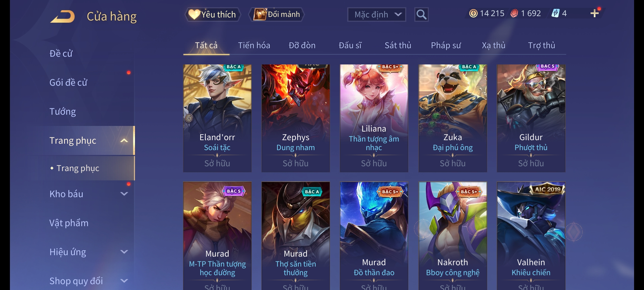Select the Tiến hóa tab

[x=254, y=45]
